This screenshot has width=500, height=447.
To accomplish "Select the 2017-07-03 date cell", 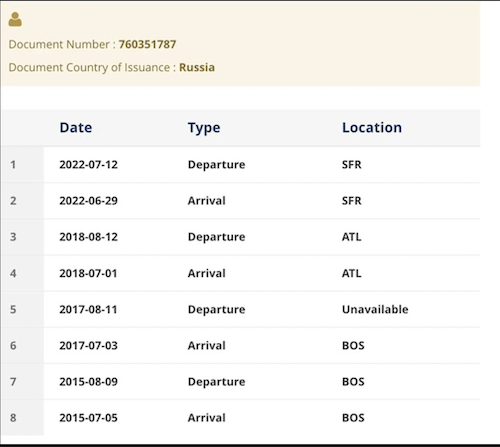I will tap(89, 346).
